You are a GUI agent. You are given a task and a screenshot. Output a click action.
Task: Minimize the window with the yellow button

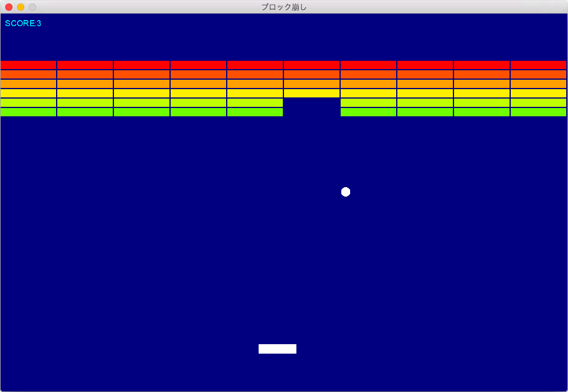[x=21, y=7]
